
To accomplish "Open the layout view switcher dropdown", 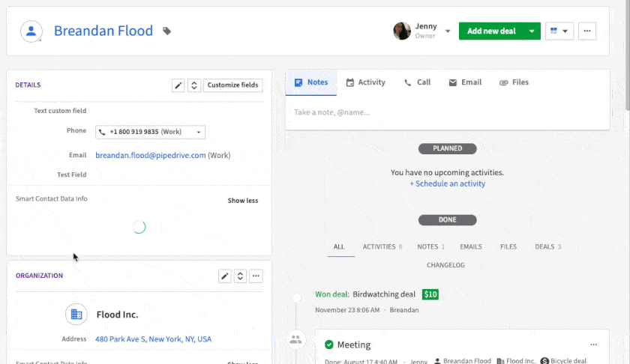I will tap(559, 31).
